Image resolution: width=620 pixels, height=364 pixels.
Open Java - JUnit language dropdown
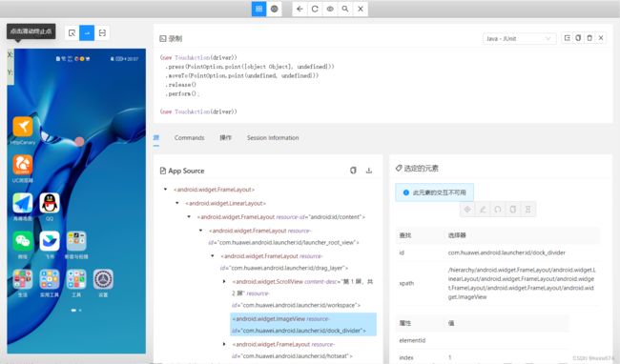click(519, 38)
